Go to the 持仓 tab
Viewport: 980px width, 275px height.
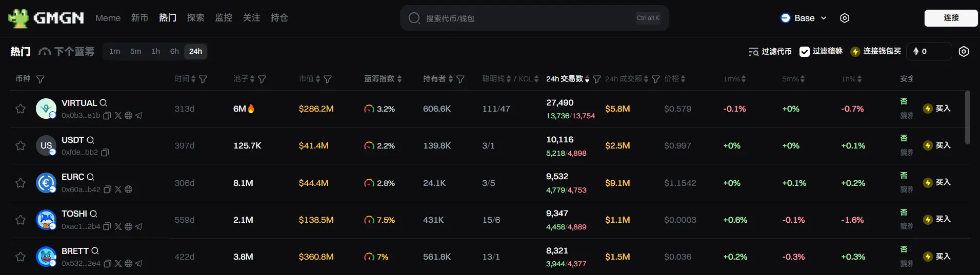tap(279, 18)
